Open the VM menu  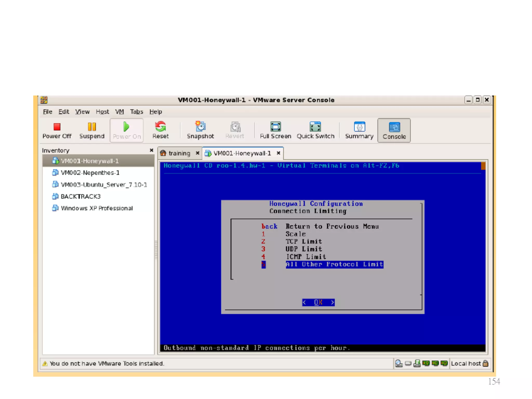tap(119, 112)
